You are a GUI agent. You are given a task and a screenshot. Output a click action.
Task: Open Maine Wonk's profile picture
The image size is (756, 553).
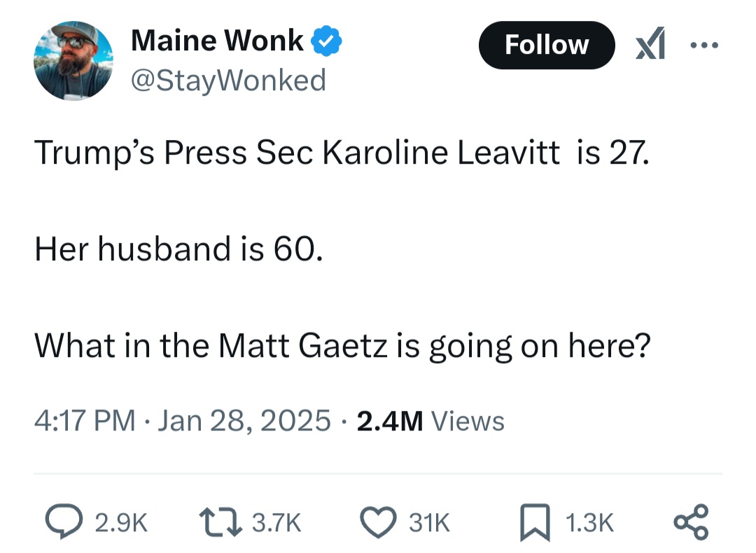coord(73,61)
